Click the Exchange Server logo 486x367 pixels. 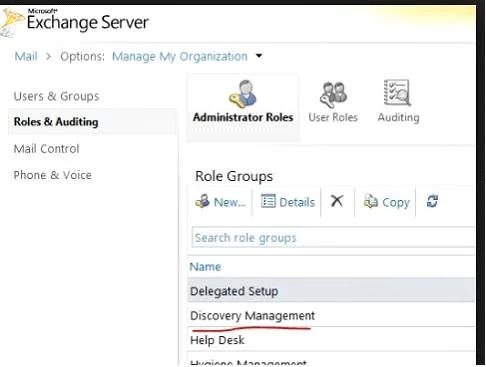click(x=75, y=21)
